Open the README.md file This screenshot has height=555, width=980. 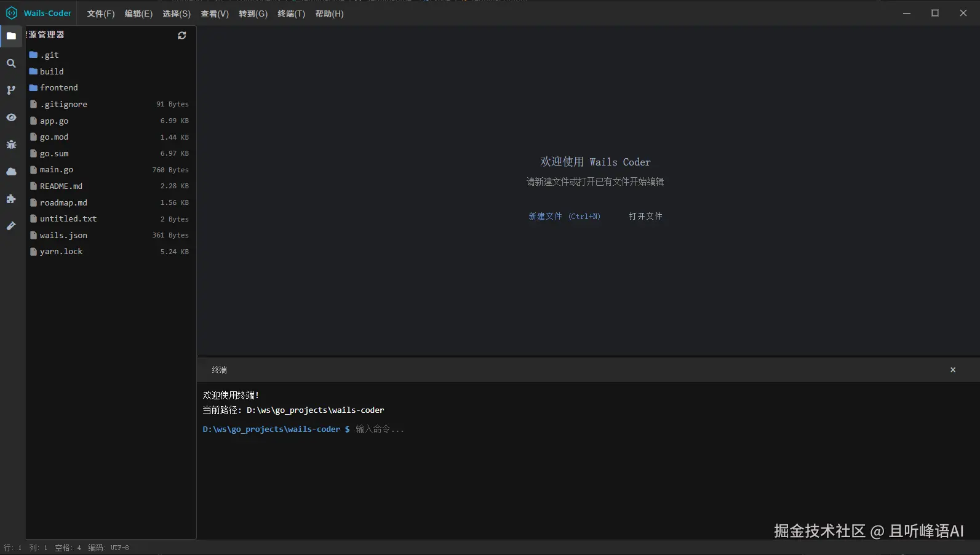click(x=111, y=186)
